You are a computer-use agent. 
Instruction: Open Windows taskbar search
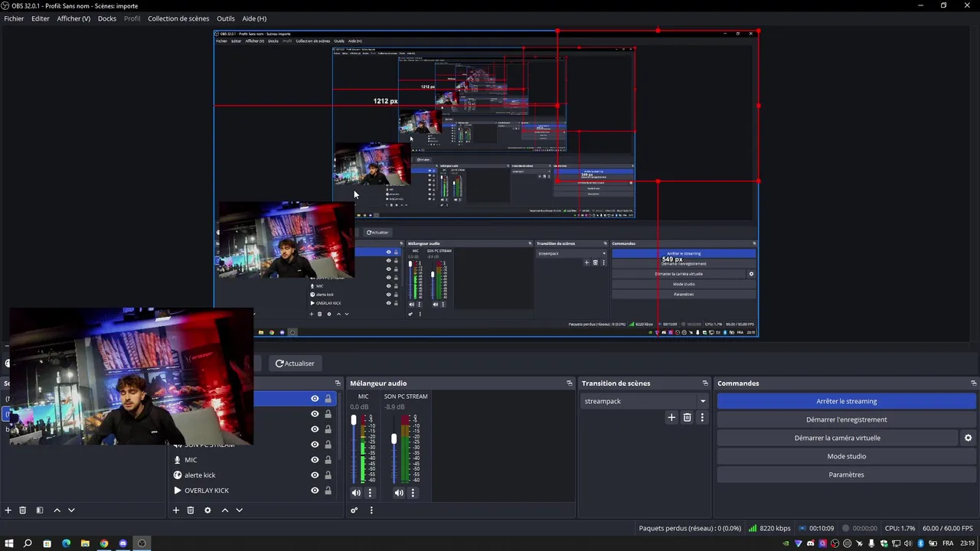(x=28, y=543)
